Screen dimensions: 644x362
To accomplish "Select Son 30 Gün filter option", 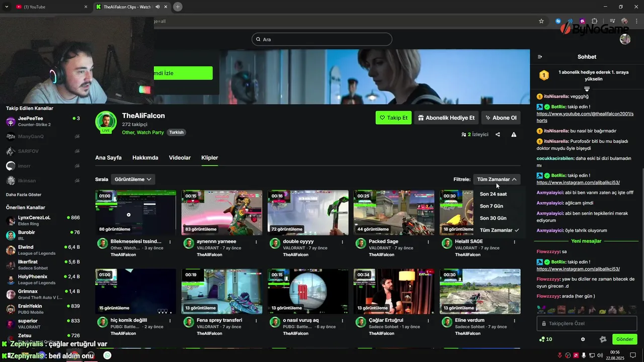I will 493,218.
